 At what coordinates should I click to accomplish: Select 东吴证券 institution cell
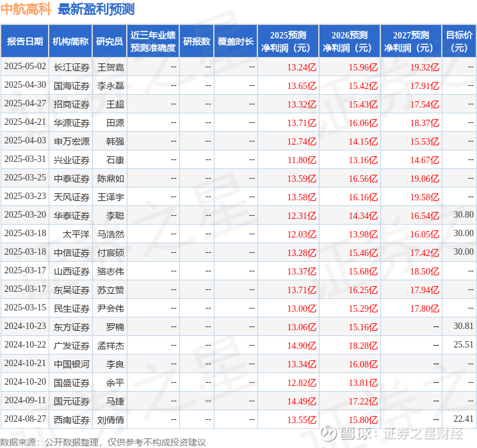pos(72,290)
